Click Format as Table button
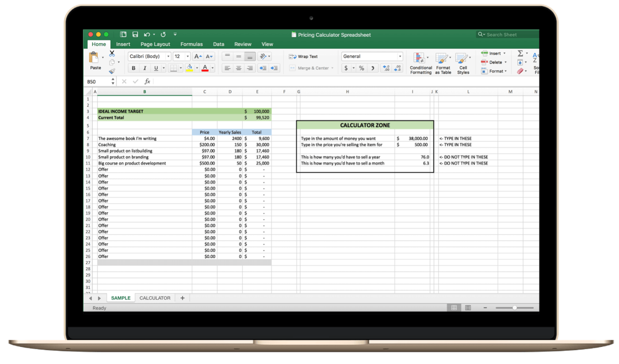Screen dimensions: 619x364 click(443, 64)
